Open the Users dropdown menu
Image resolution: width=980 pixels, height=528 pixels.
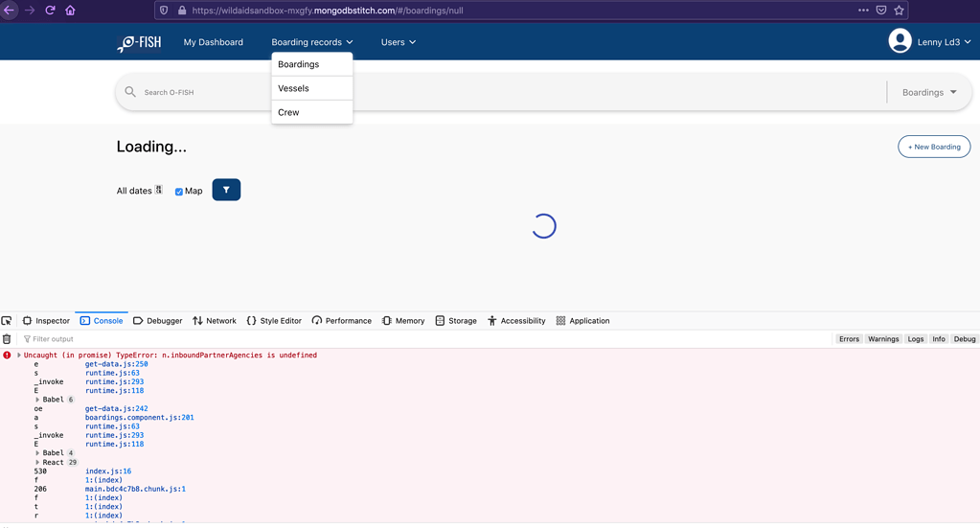coord(398,42)
